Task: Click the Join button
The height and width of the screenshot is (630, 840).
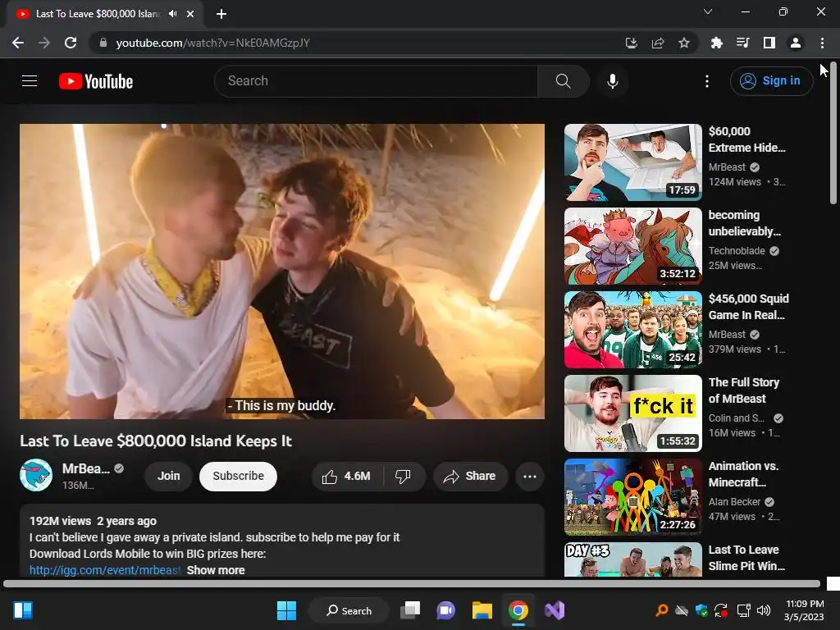Action: pos(168,476)
